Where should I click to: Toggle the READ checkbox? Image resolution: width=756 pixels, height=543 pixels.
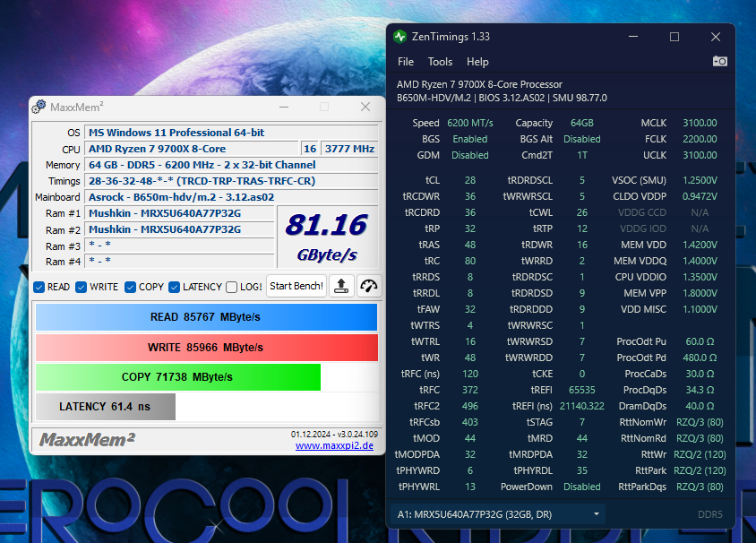pos(39,288)
